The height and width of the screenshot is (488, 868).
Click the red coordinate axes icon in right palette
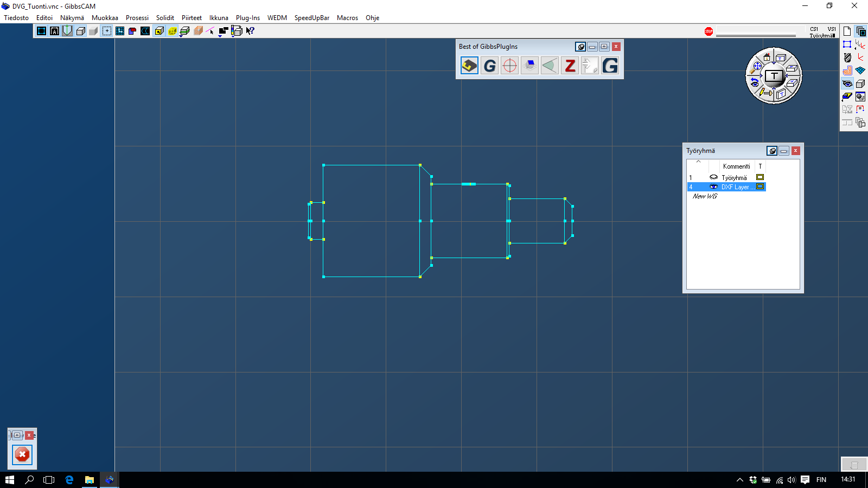[x=860, y=57]
